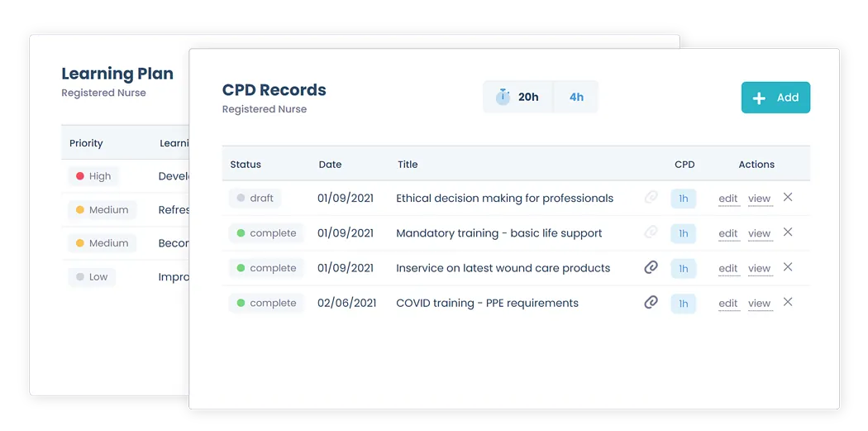The image size is (868, 431).
Task: Click title COVID training - PPE requirements
Action: (487, 303)
